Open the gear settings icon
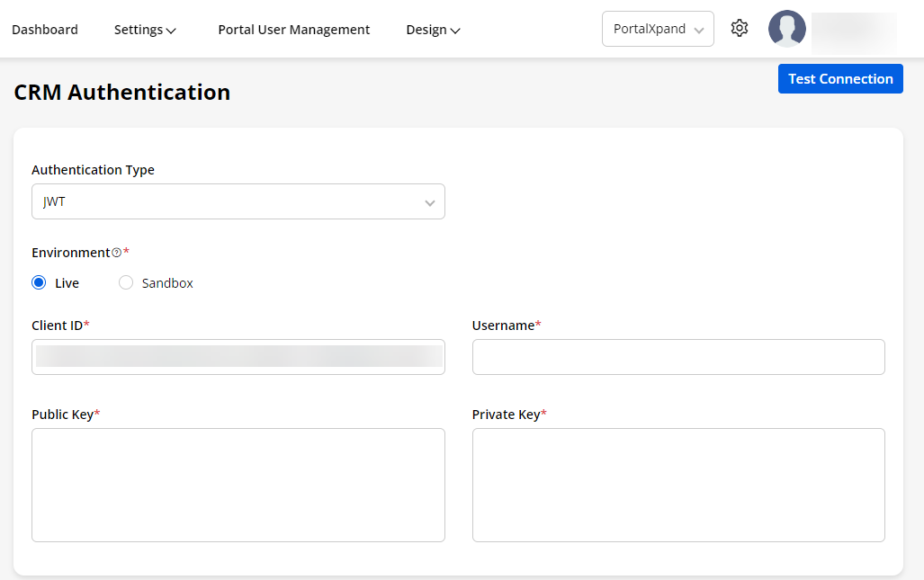The image size is (924, 580). [740, 29]
